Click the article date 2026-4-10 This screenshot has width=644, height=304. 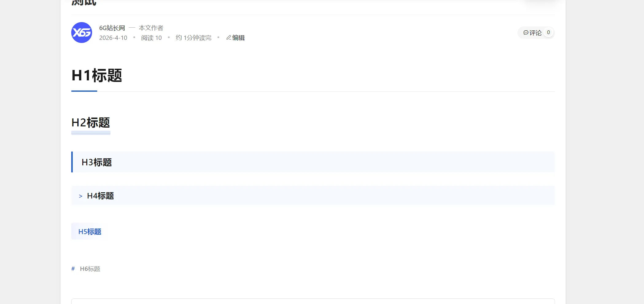tap(113, 37)
